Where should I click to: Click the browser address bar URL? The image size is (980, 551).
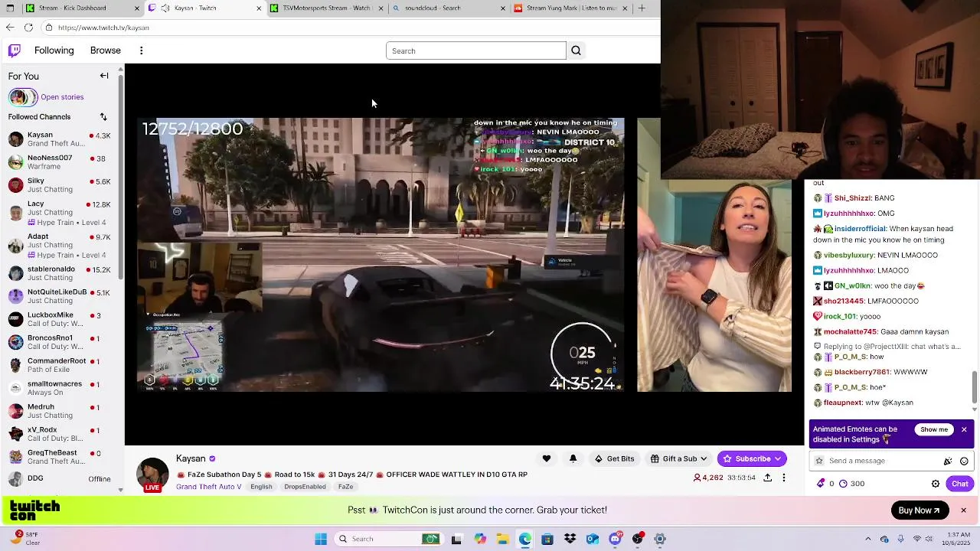click(103, 28)
